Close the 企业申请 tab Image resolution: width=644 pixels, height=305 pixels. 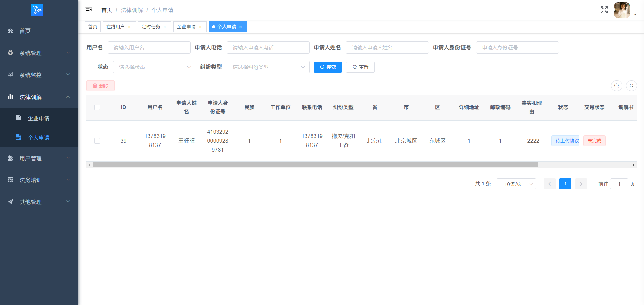click(x=200, y=27)
